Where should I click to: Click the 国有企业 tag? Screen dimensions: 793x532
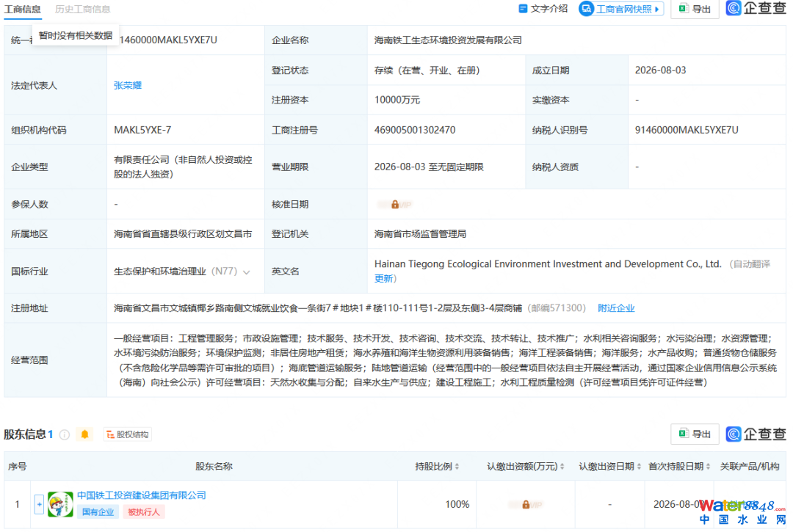tap(98, 511)
